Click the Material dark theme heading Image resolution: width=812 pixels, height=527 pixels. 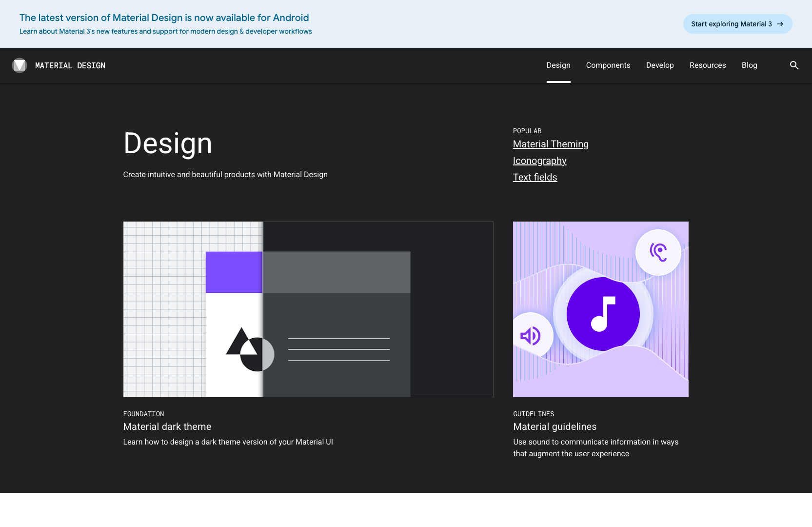point(167,426)
